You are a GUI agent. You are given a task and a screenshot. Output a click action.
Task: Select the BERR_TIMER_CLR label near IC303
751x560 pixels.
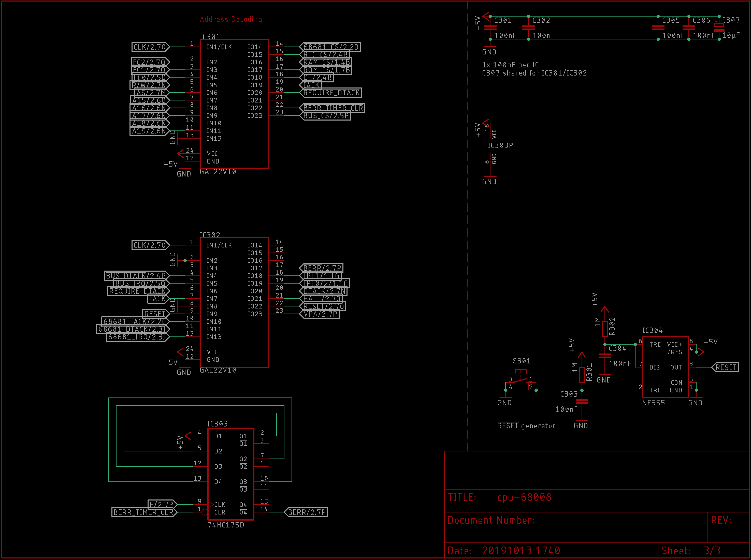pyautogui.click(x=144, y=512)
